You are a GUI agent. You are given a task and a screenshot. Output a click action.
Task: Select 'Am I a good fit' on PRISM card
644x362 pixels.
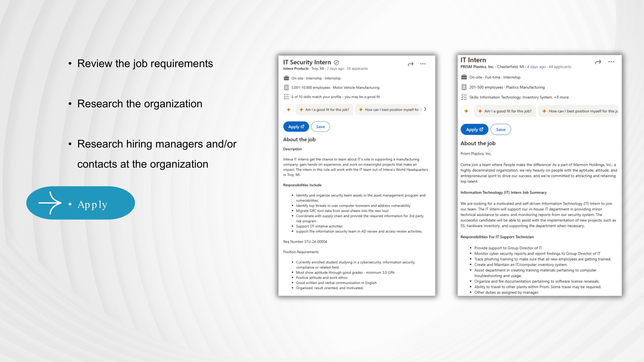(505, 111)
